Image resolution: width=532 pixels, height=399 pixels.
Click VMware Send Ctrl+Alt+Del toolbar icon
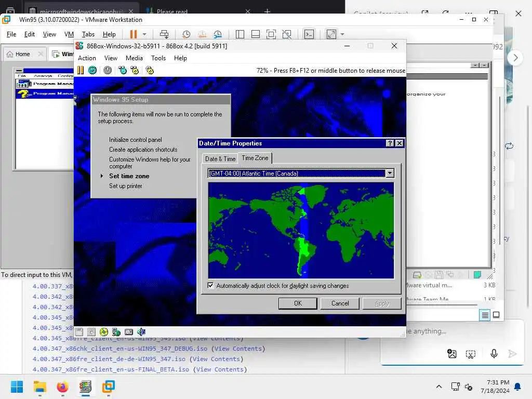click(x=164, y=34)
